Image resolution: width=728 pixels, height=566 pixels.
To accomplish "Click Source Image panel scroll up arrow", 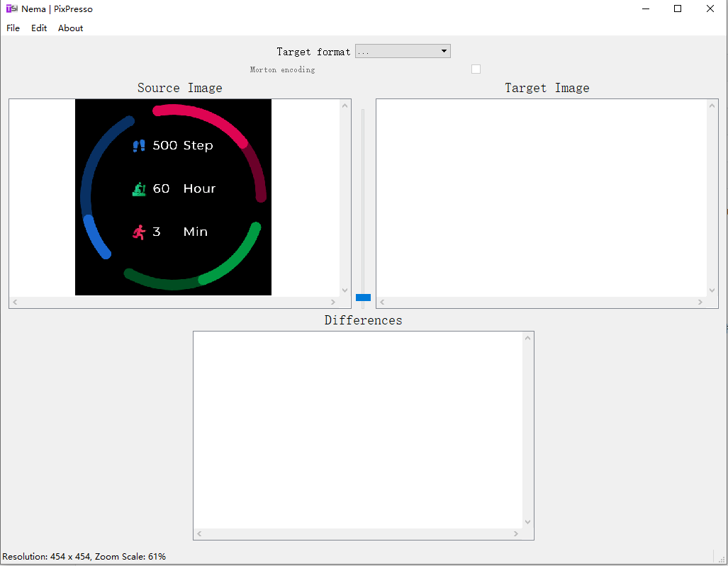I will point(345,106).
